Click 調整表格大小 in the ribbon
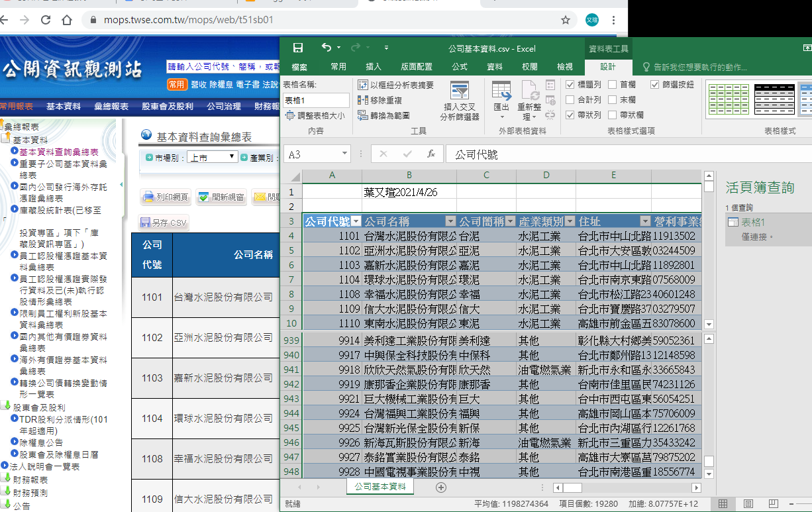The width and height of the screenshot is (812, 512). [315, 115]
